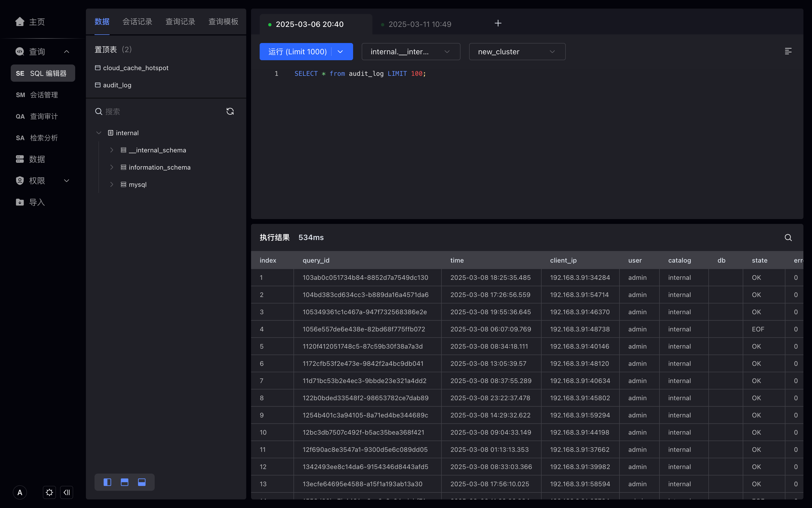Select the information_schema database icon
Screen dimensions: 812x508
pyautogui.click(x=124, y=167)
